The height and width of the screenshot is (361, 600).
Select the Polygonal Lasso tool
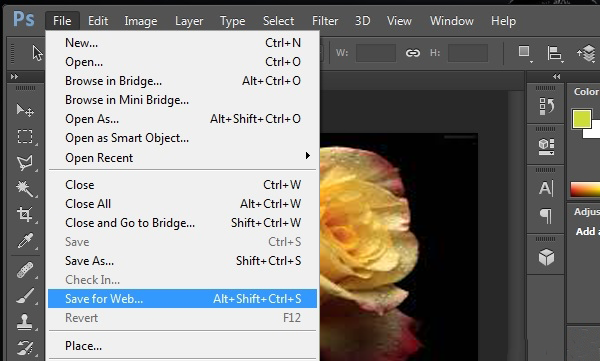(25, 163)
